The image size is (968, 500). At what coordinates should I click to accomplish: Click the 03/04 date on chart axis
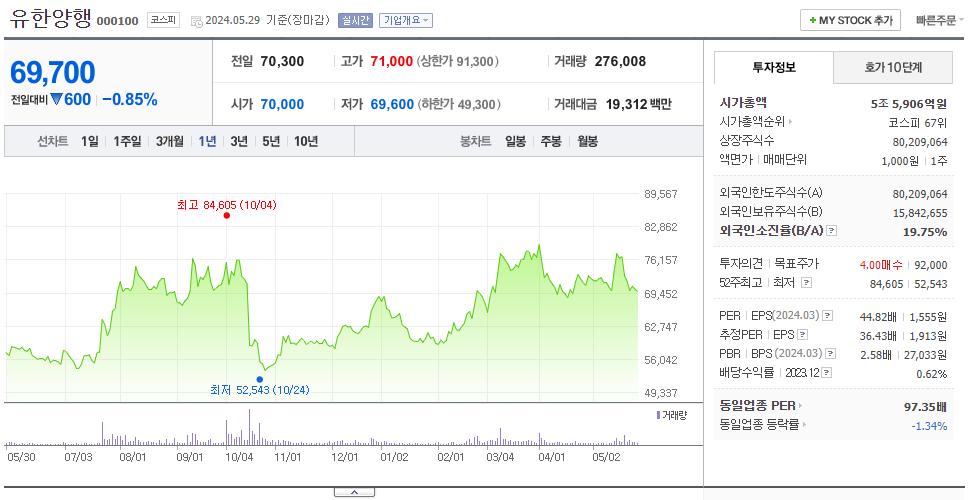[x=501, y=457]
